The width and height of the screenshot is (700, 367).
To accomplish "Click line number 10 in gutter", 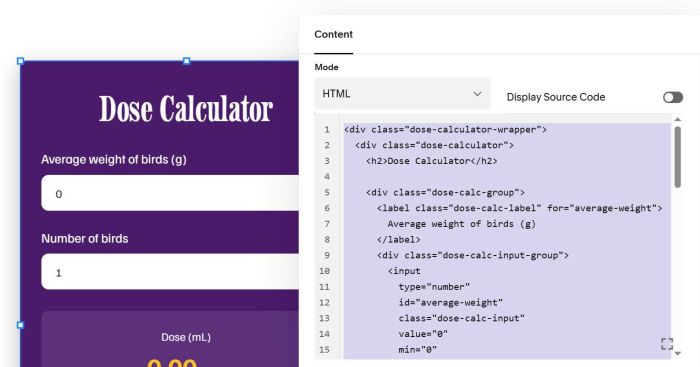I will pyautogui.click(x=324, y=271).
